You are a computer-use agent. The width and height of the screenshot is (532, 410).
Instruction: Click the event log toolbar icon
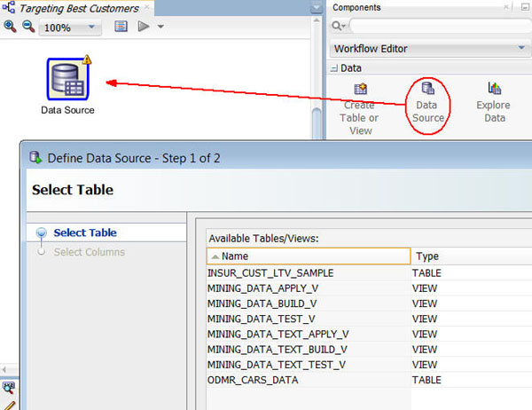pyautogui.click(x=121, y=26)
